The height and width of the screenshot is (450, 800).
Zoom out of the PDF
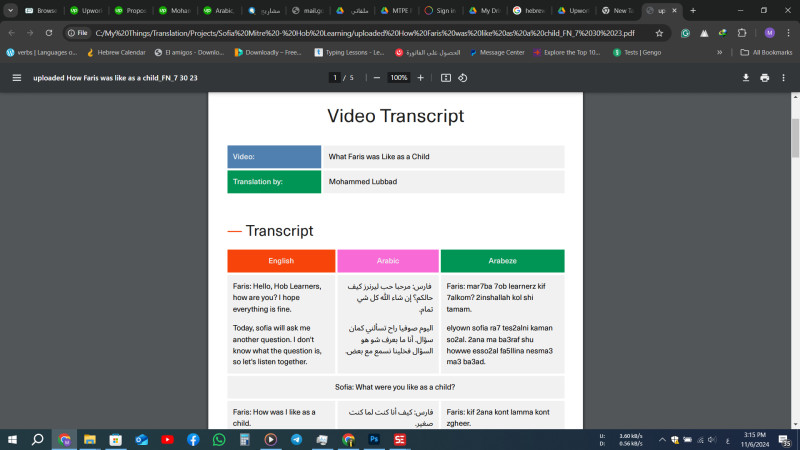(x=376, y=77)
